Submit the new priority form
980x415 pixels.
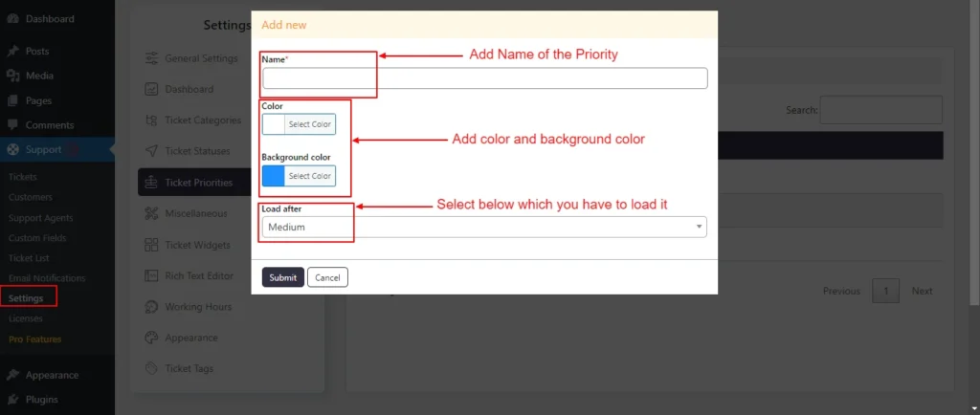283,277
